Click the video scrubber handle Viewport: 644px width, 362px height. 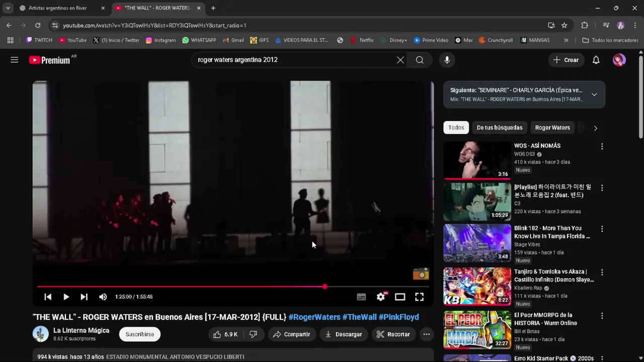click(325, 287)
